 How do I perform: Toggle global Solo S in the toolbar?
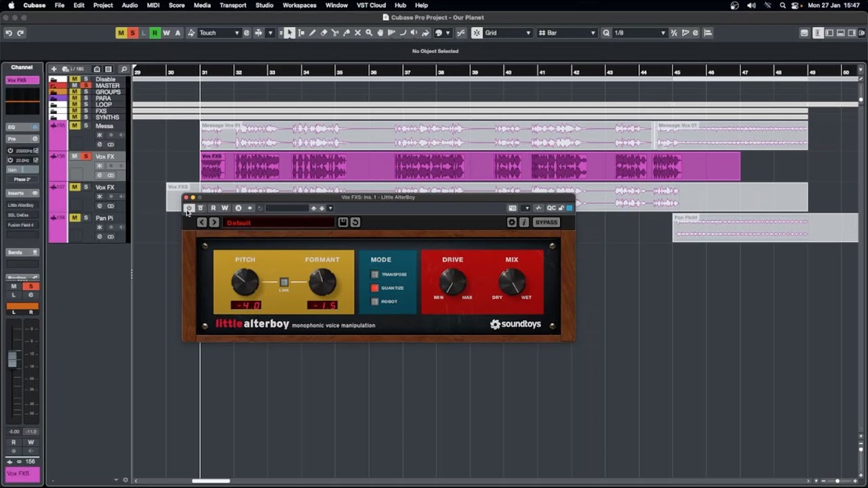(x=132, y=33)
